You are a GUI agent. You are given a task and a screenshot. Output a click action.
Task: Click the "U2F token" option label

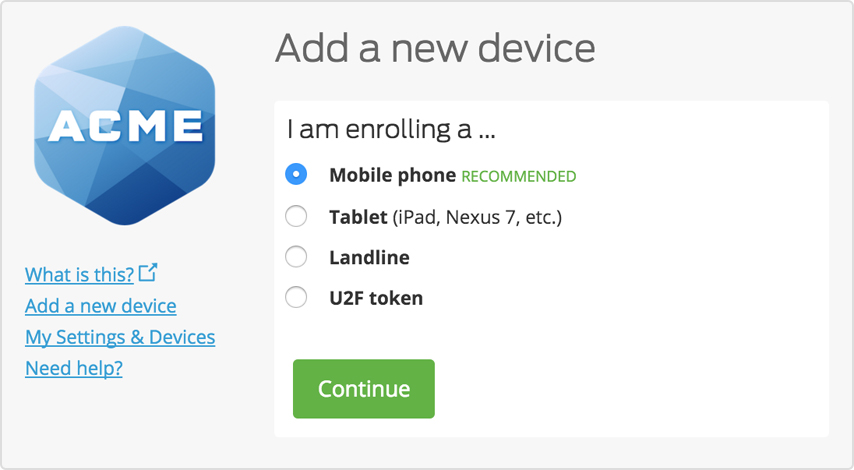(376, 298)
